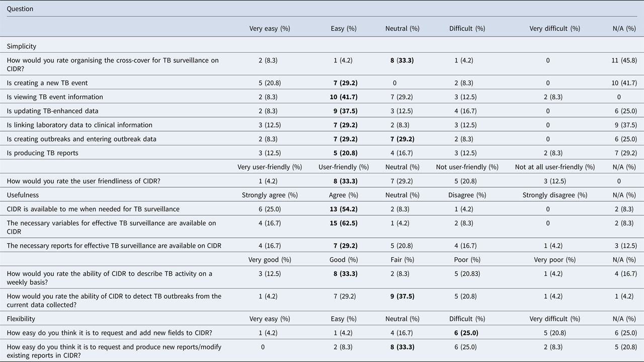Select the Flexibility section heading
The height and width of the screenshot is (362, 644).
pos(21,319)
